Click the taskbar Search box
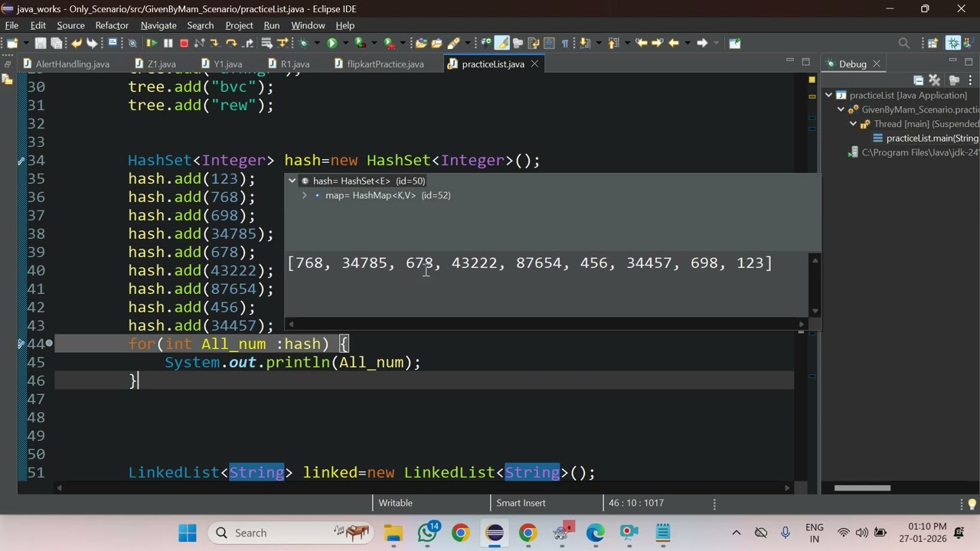 pyautogui.click(x=291, y=533)
